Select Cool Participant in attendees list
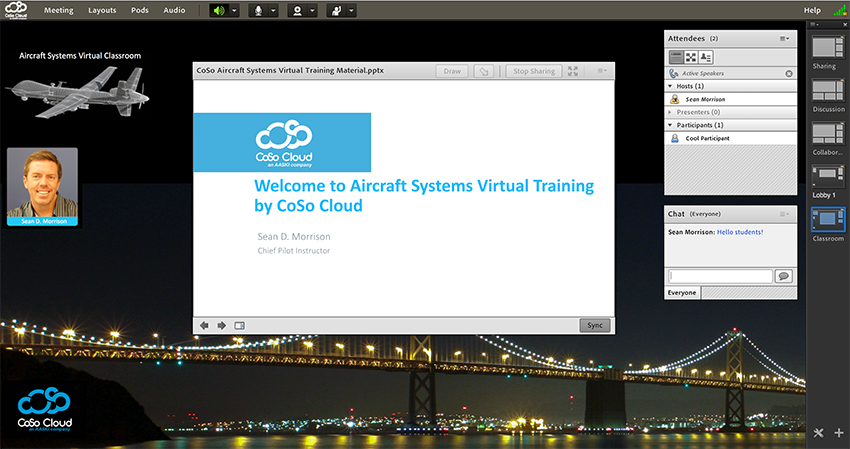 pos(731,138)
